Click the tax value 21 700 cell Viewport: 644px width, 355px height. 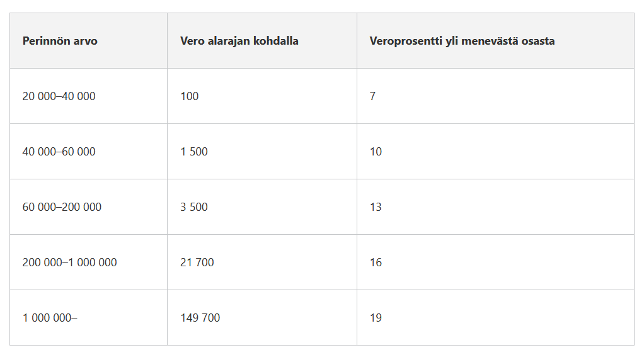tap(197, 262)
